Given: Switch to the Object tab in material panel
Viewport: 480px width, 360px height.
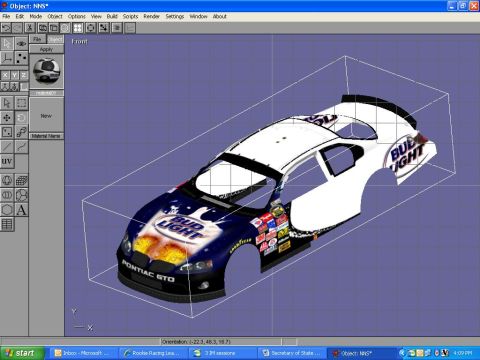Looking at the screenshot, I should (55, 40).
